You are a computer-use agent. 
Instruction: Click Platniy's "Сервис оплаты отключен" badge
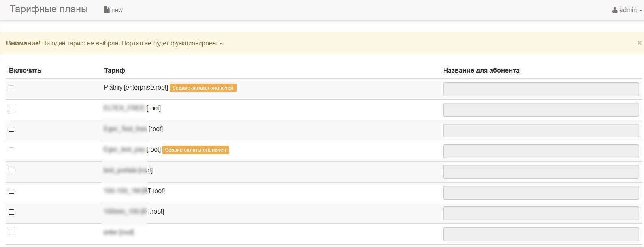pyautogui.click(x=203, y=88)
